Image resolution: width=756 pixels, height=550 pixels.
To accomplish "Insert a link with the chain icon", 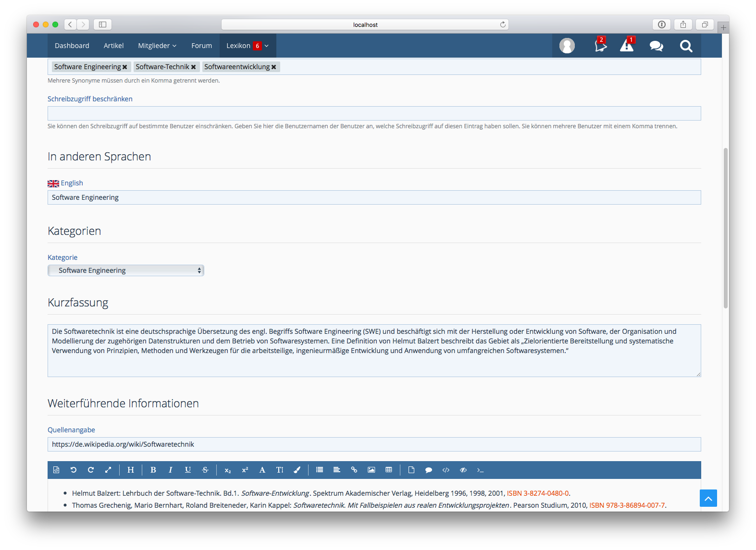I will 354,470.
